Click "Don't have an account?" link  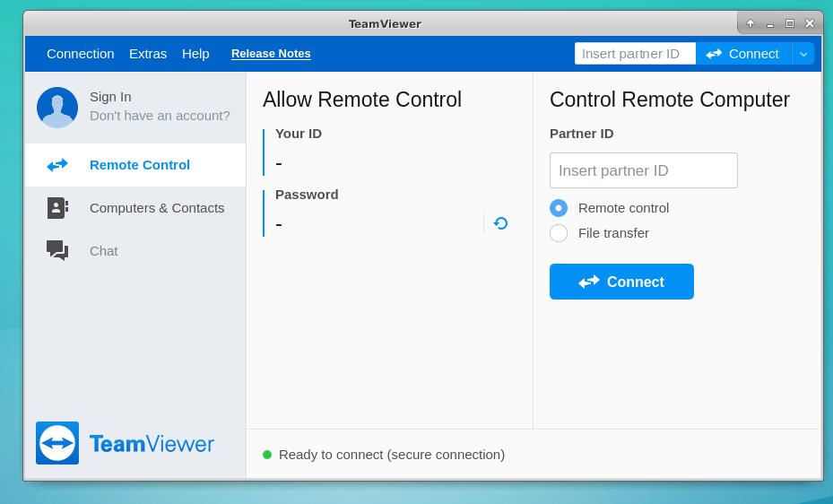click(x=160, y=116)
